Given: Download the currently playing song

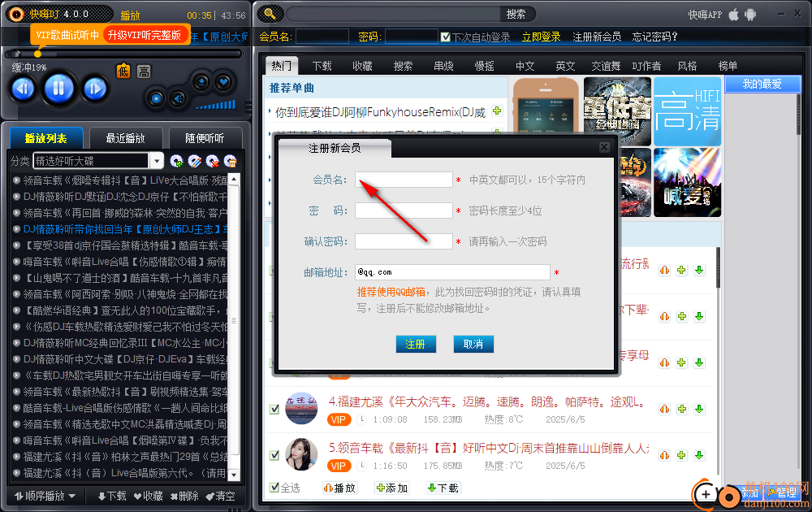Looking at the screenshot, I should 201,82.
